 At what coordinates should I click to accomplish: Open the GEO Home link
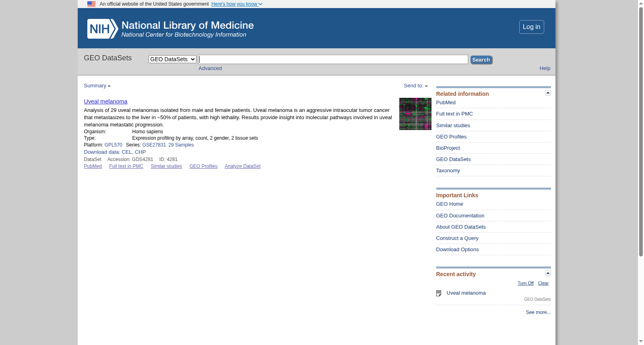coord(449,204)
